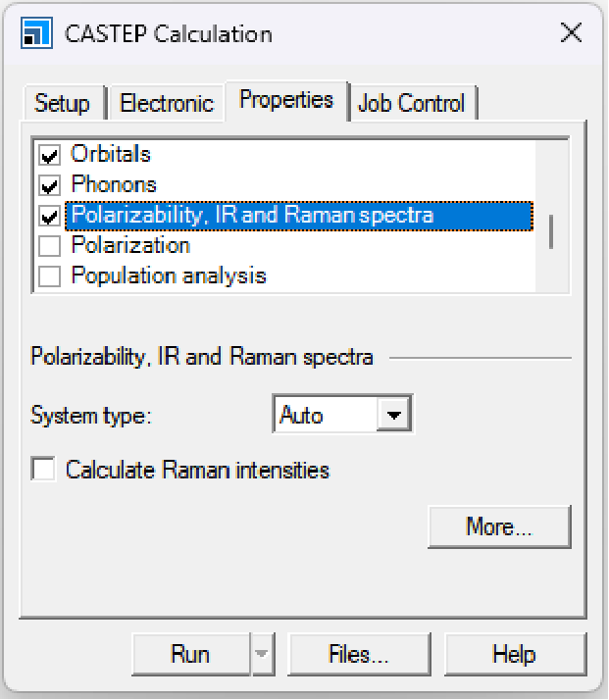Screen dimensions: 609x700
Task: Enable the Polarization checkbox
Action: (49, 246)
